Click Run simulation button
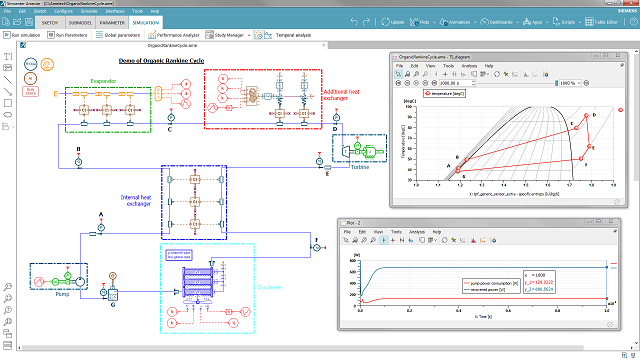 click(x=22, y=35)
